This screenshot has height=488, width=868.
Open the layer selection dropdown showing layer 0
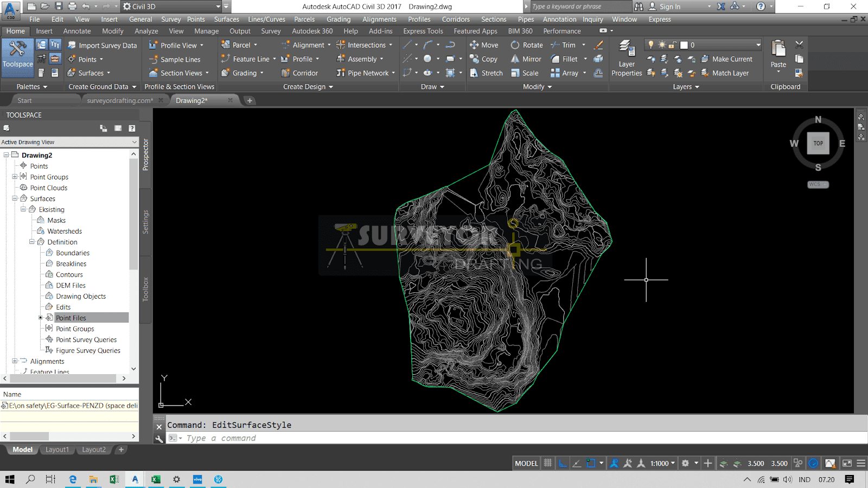point(758,44)
